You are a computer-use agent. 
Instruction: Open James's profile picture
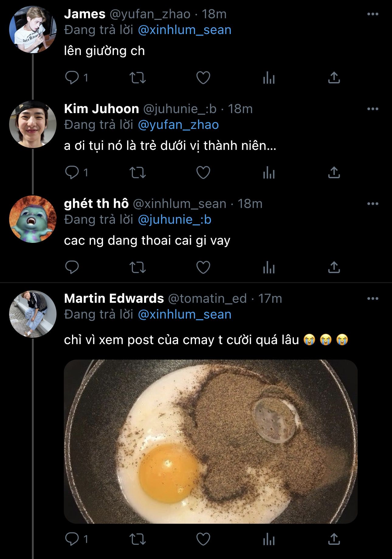33,29
